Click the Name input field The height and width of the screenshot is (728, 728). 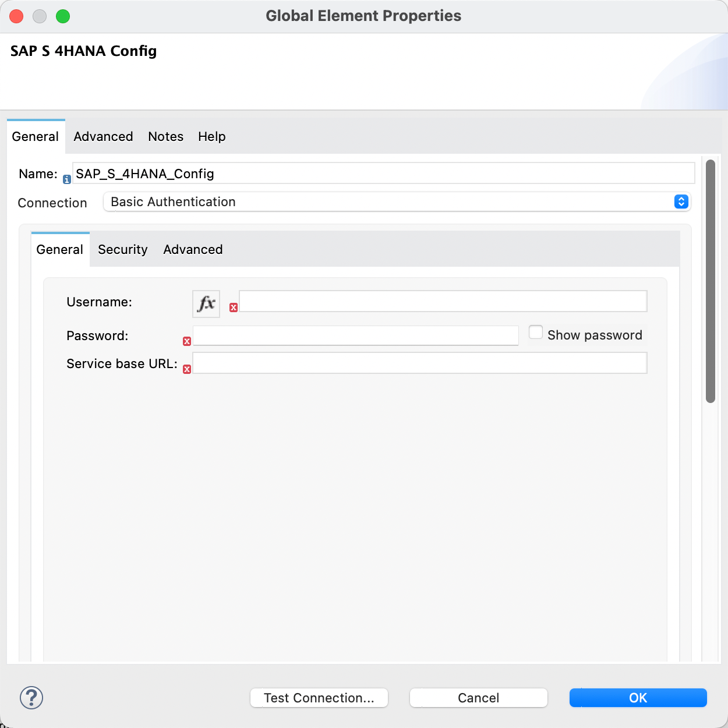[384, 174]
